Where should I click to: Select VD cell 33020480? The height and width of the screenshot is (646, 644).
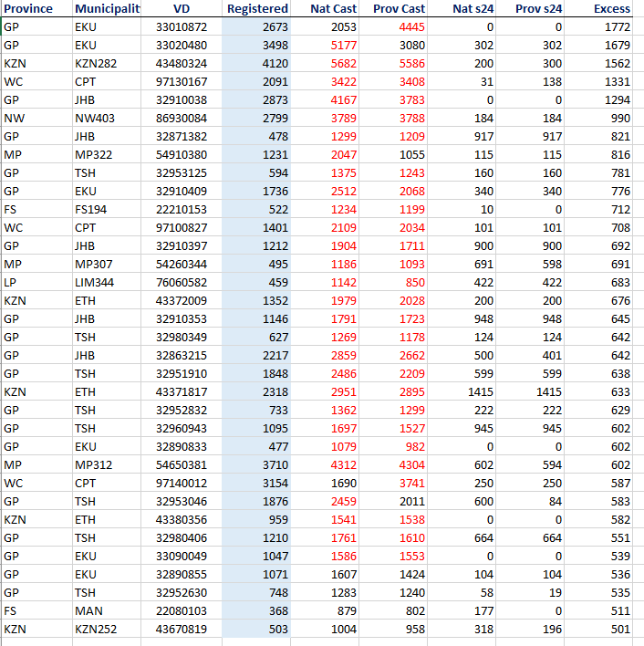[182, 46]
